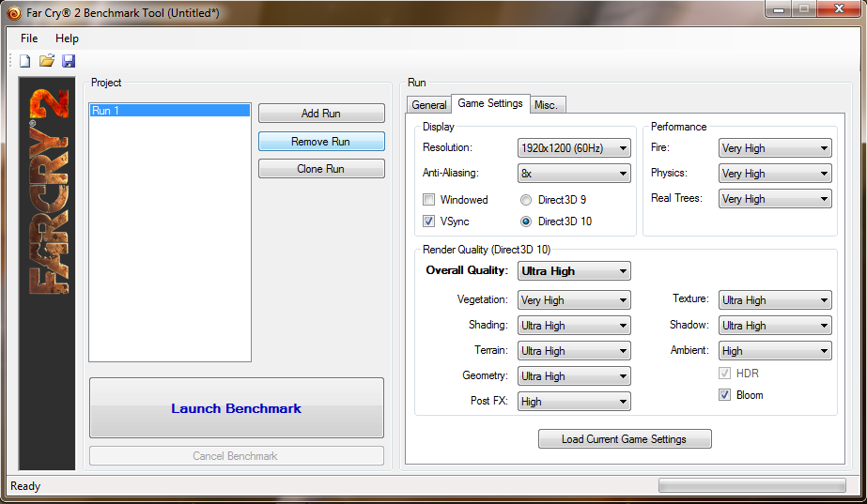Click the Save project floppy icon
This screenshot has width=867, height=504.
pyautogui.click(x=69, y=61)
